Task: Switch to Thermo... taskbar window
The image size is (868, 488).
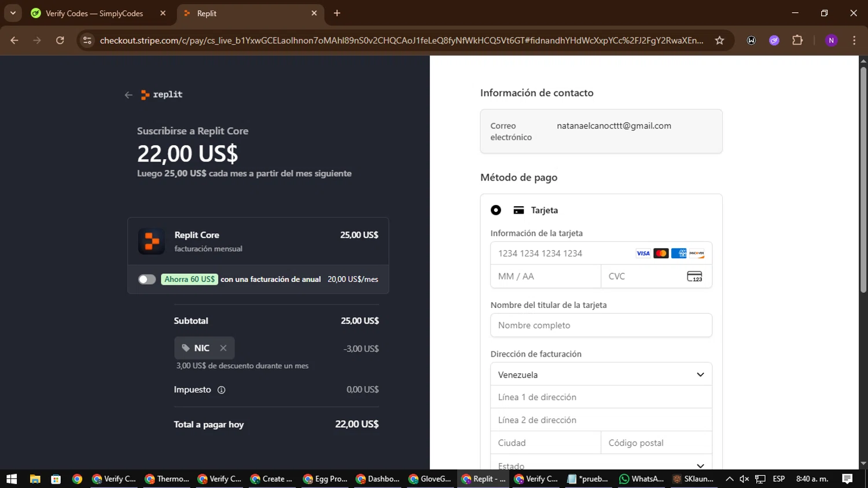Action: point(167,479)
